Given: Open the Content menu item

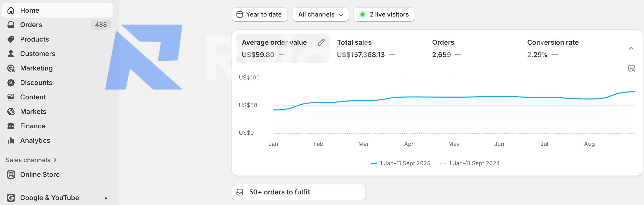Looking at the screenshot, I should 33,97.
